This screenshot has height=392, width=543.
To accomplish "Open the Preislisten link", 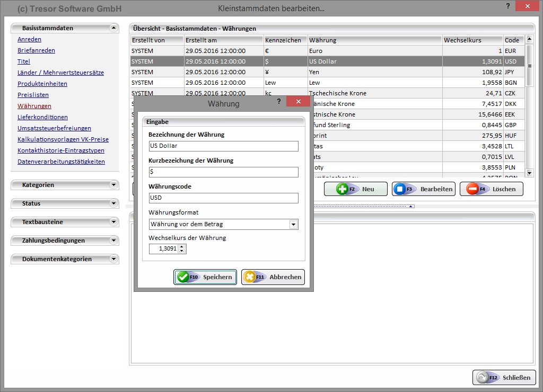I will point(33,95).
